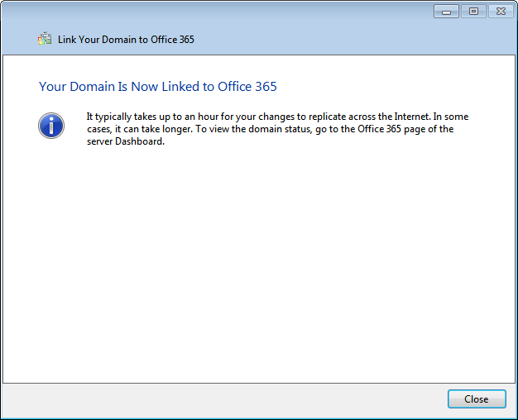This screenshot has width=518, height=420.
Task: Click the text 'it can take longer'
Action: [x=157, y=129]
